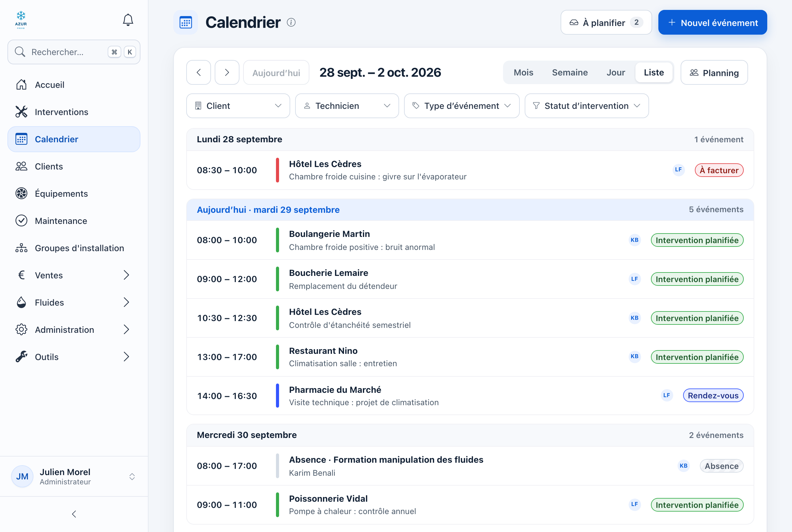The height and width of the screenshot is (532, 792).
Task: Open the Type d'événement filter dropdown
Action: click(462, 106)
